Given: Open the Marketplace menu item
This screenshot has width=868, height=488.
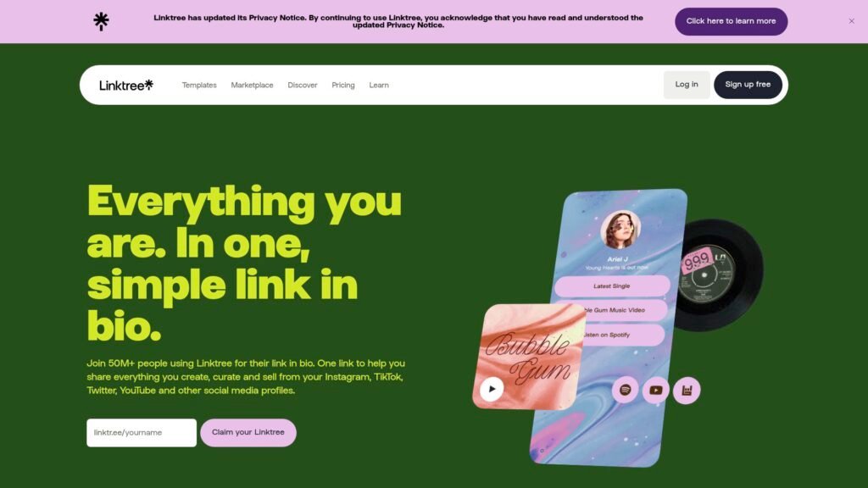Looking at the screenshot, I should coord(252,86).
